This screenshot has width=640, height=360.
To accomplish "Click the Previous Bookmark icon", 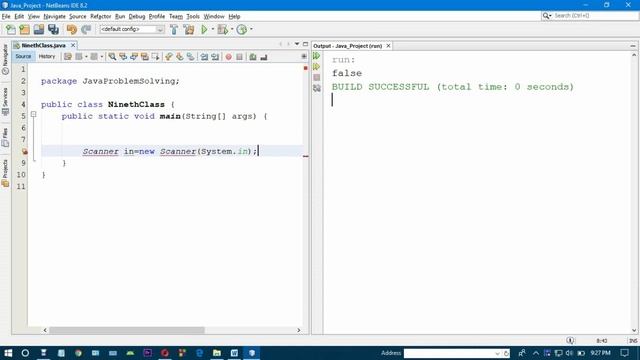I will (x=169, y=57).
